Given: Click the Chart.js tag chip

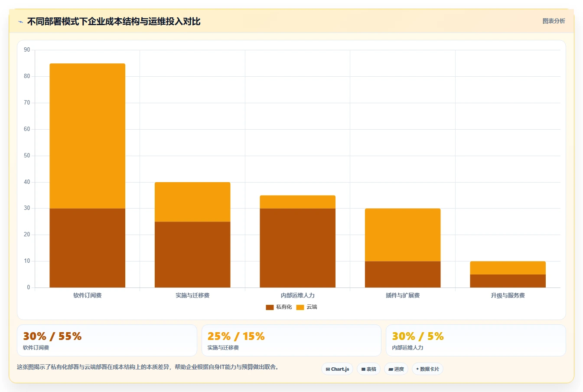Looking at the screenshot, I should [x=337, y=369].
